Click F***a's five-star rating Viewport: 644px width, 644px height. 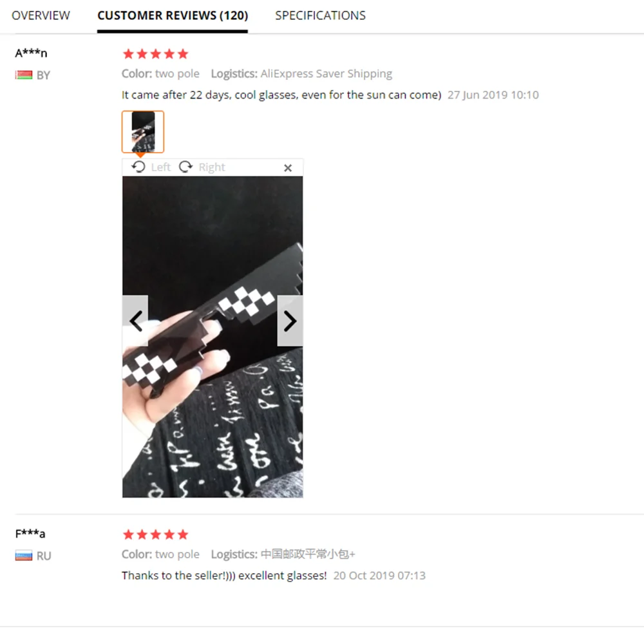(x=155, y=535)
